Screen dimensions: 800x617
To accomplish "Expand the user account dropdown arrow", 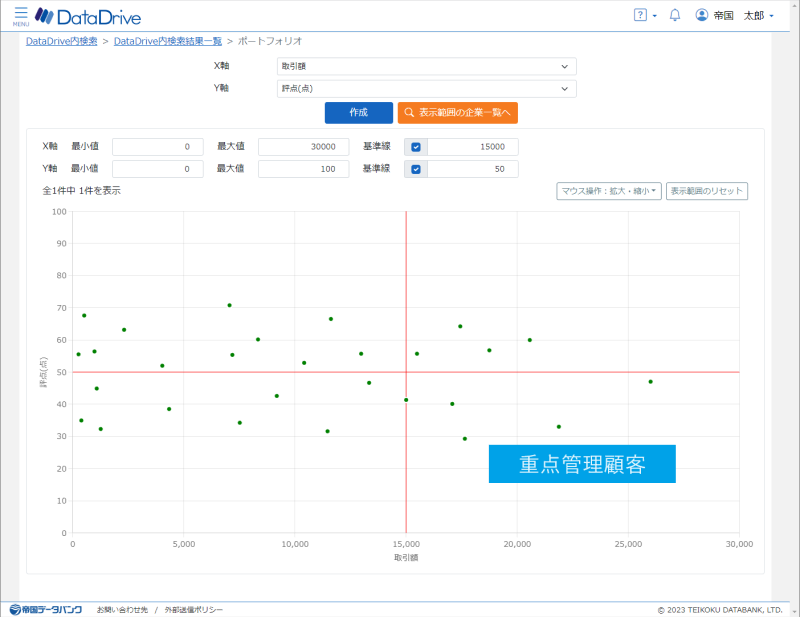I will (771, 16).
